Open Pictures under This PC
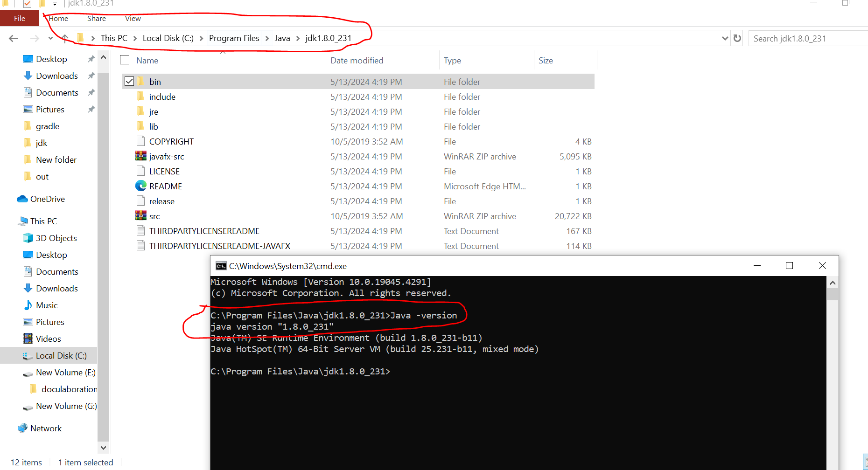868x470 pixels. tap(44, 322)
